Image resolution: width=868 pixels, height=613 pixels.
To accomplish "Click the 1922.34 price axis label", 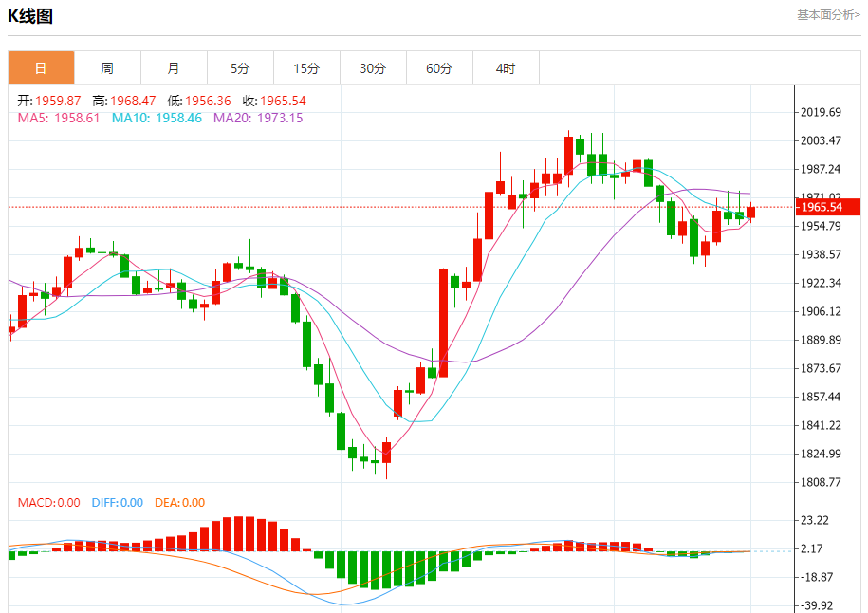I will [x=821, y=283].
